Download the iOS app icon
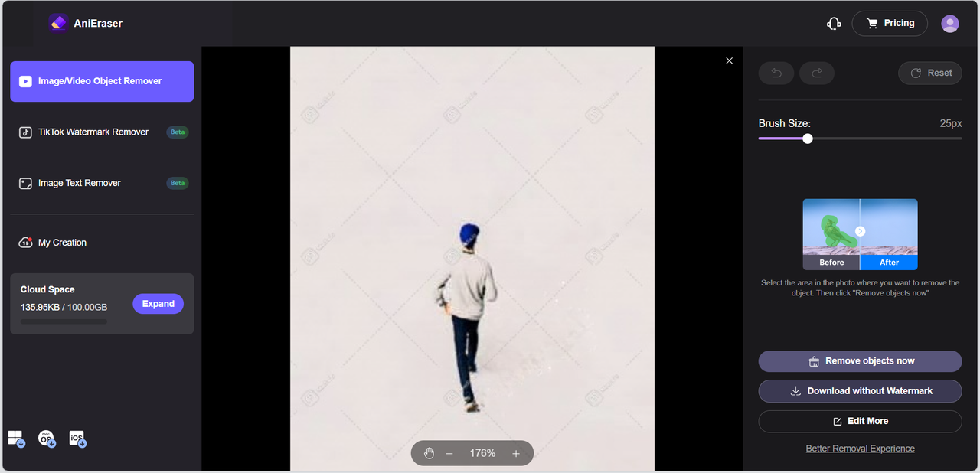 click(77, 439)
